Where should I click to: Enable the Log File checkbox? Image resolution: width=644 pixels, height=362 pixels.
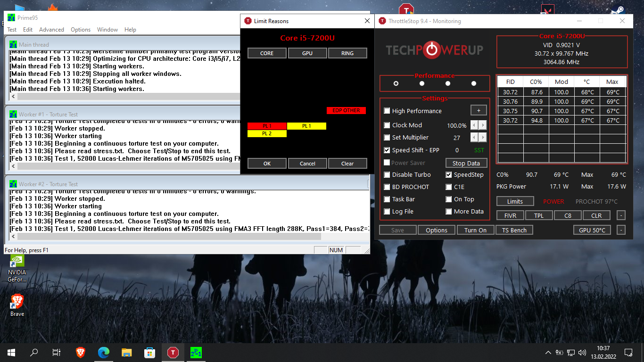coord(387,211)
